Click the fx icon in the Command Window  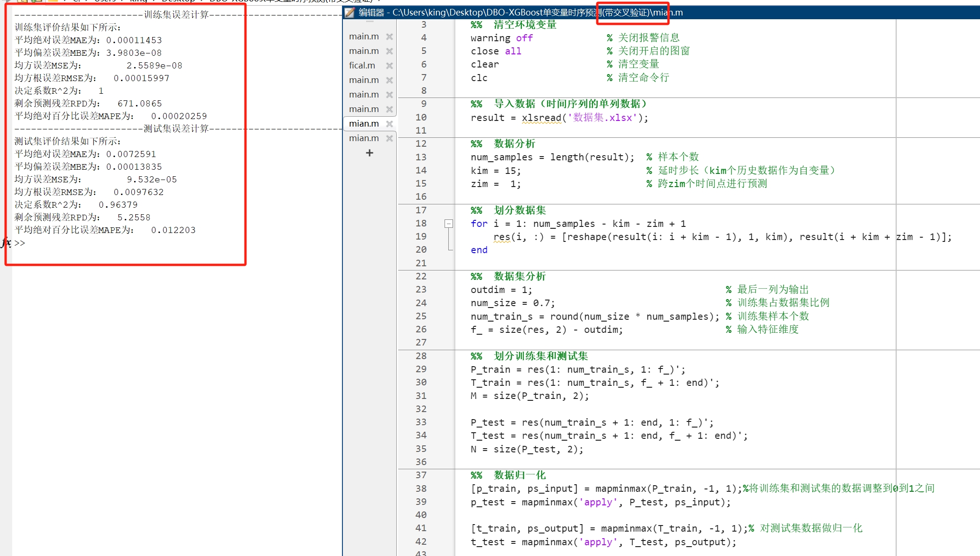tap(7, 242)
